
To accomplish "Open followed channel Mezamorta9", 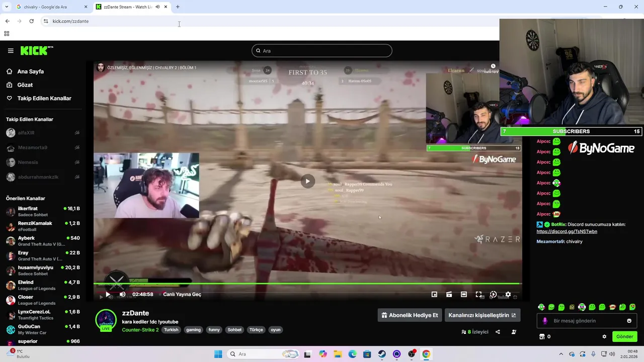I will [43, 148].
